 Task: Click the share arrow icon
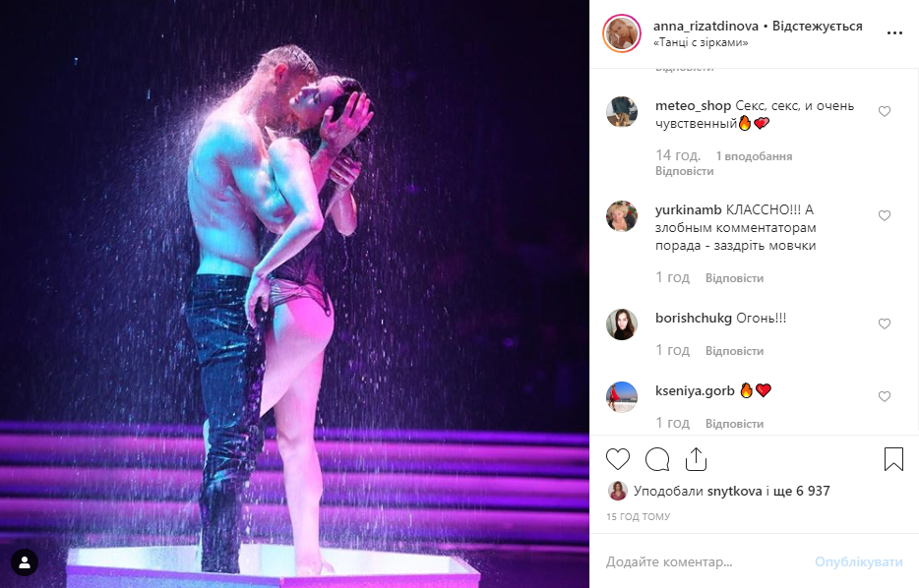(x=696, y=459)
